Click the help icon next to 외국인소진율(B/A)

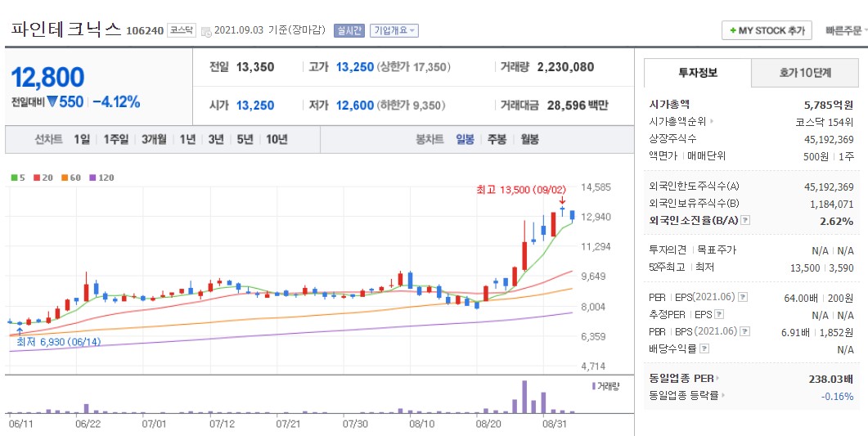click(745, 220)
